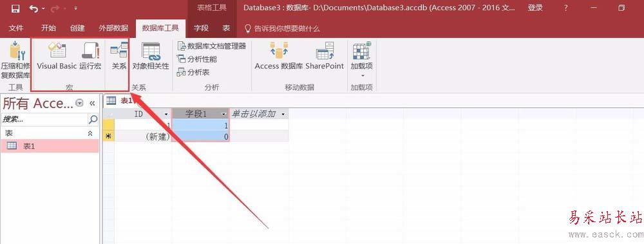
Task: Show 对象相关性 pane
Action: (x=151, y=56)
